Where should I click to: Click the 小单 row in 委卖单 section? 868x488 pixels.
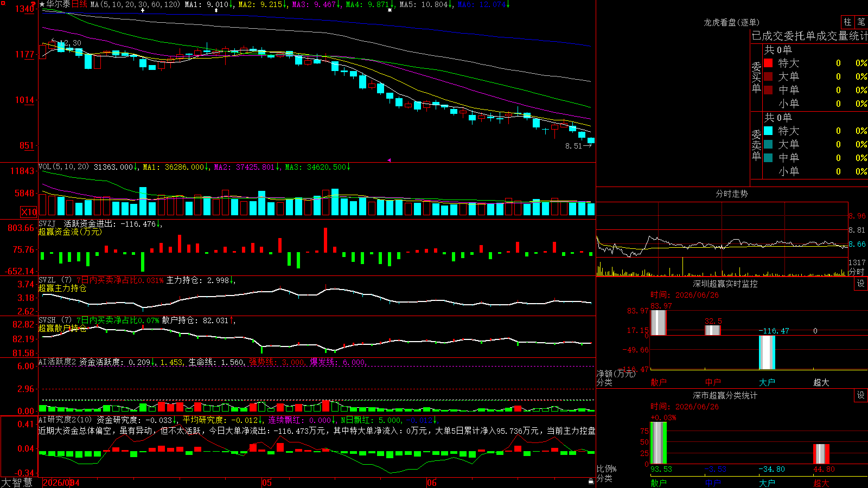click(815, 171)
